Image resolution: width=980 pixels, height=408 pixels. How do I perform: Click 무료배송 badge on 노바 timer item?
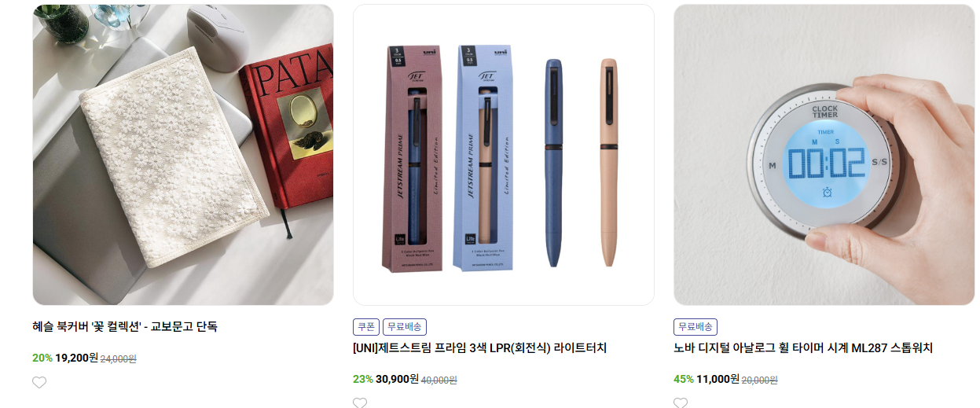[696, 327]
